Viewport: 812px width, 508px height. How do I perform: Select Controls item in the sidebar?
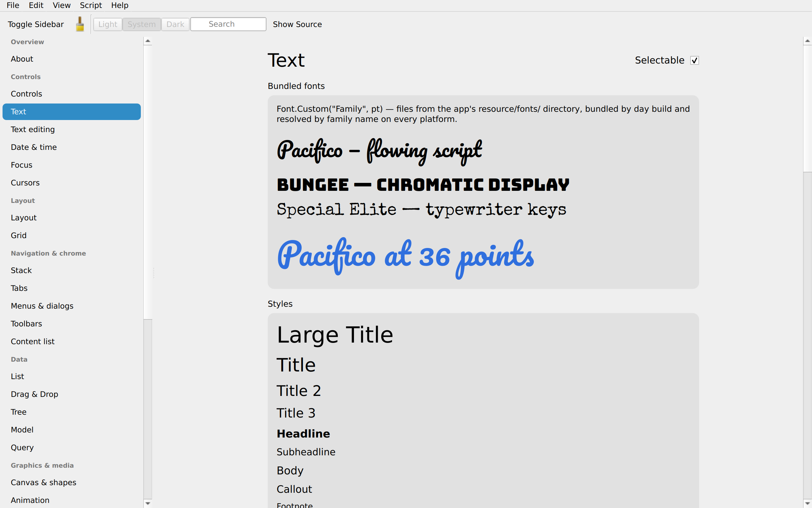point(71,94)
